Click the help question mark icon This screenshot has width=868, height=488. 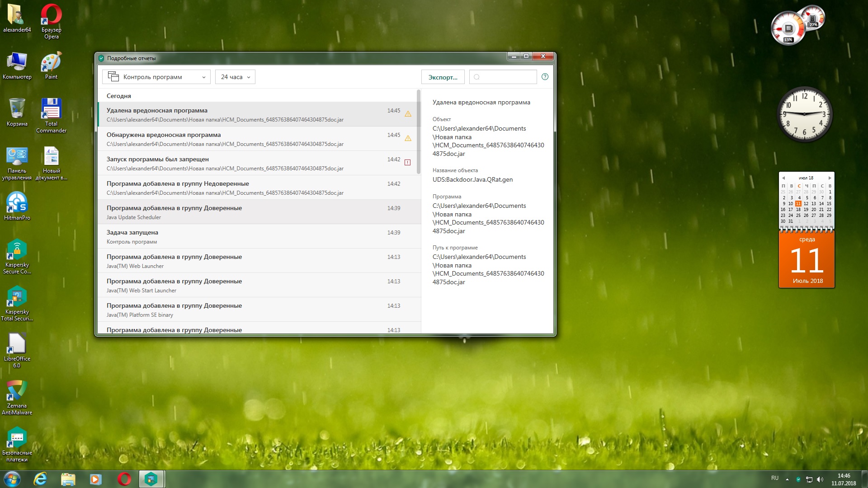[545, 77]
